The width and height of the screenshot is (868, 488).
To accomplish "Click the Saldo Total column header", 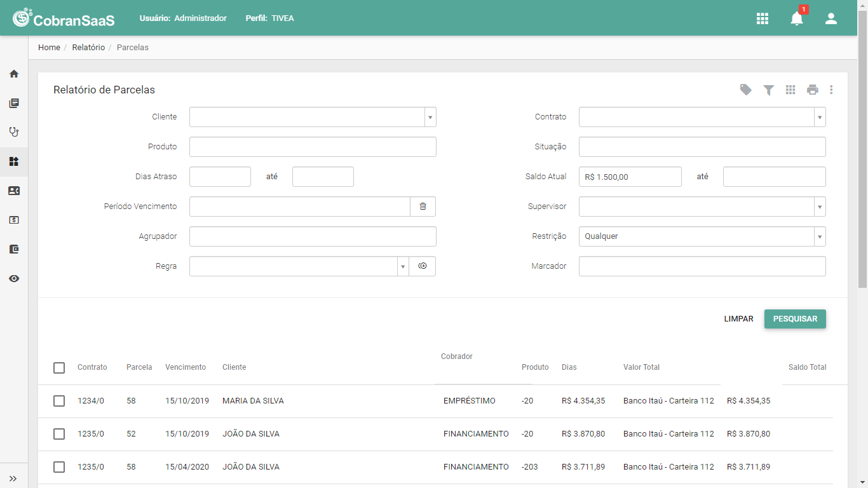I will [807, 367].
